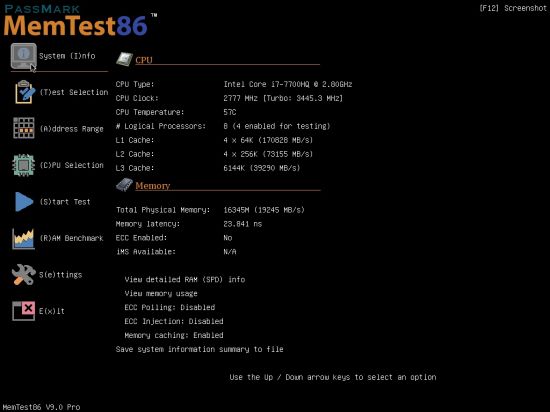The image size is (550, 412).
Task: View detailed RAM (SPD) info
Action: coord(185,279)
